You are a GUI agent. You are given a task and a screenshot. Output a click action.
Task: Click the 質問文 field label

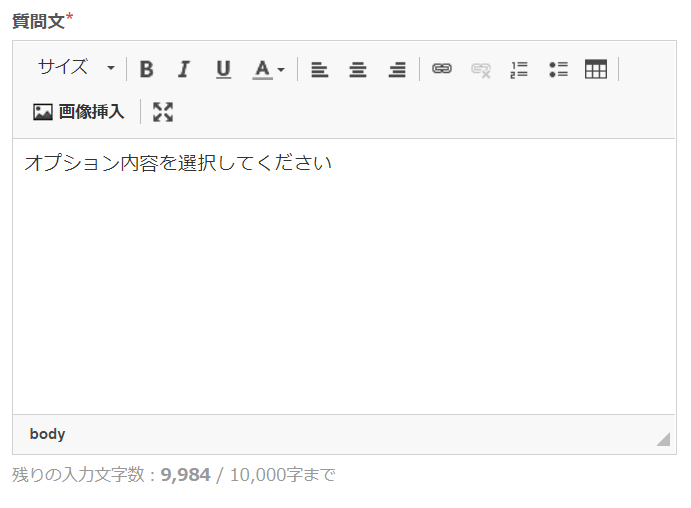[x=38, y=21]
